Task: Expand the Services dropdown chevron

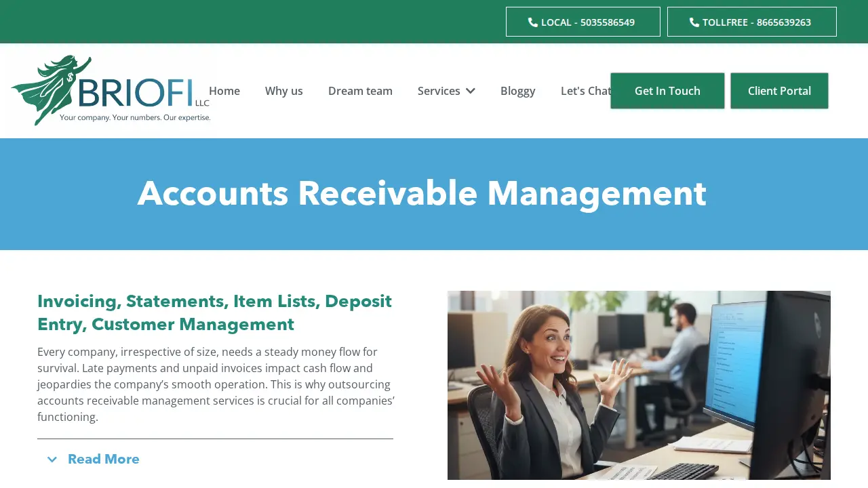Action: (x=471, y=91)
